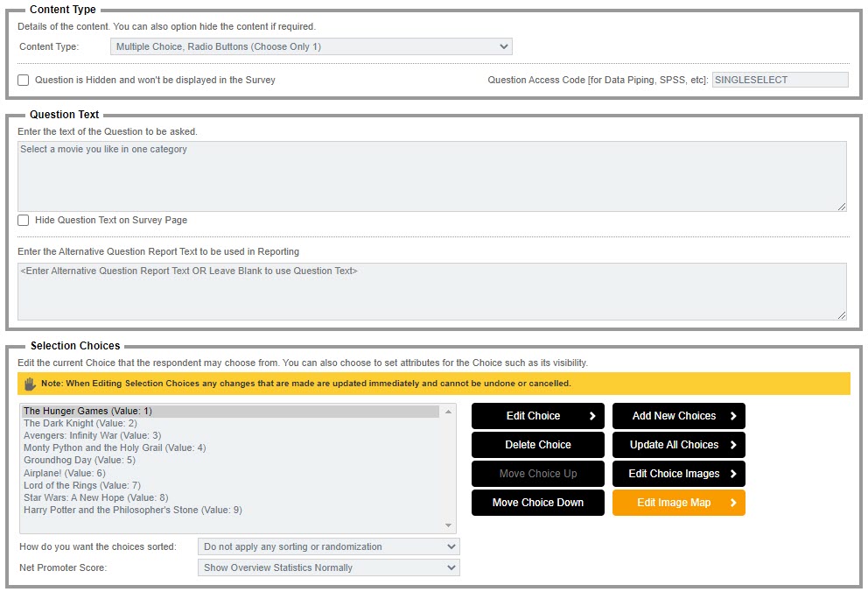Open the Net Promoter Score dropdown

coord(328,567)
